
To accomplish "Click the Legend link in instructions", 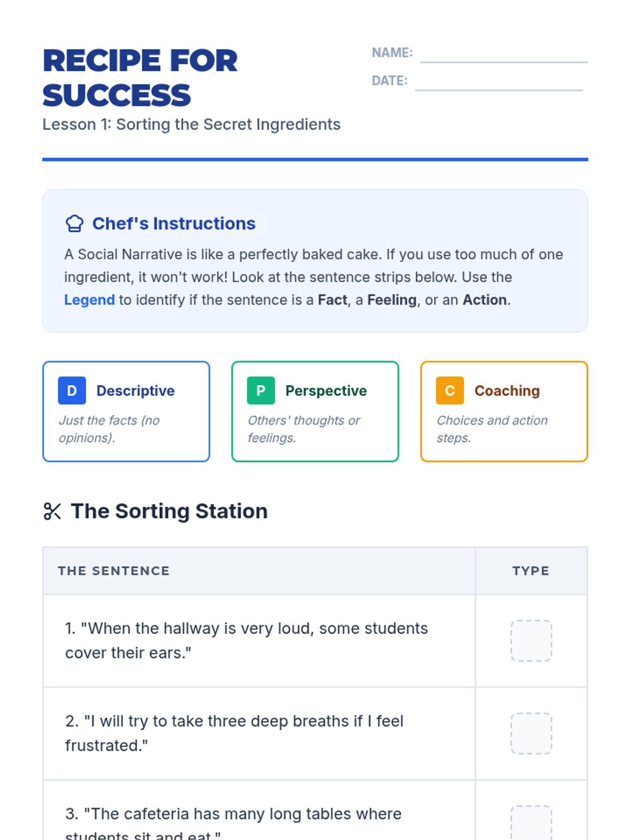I will pos(89,300).
